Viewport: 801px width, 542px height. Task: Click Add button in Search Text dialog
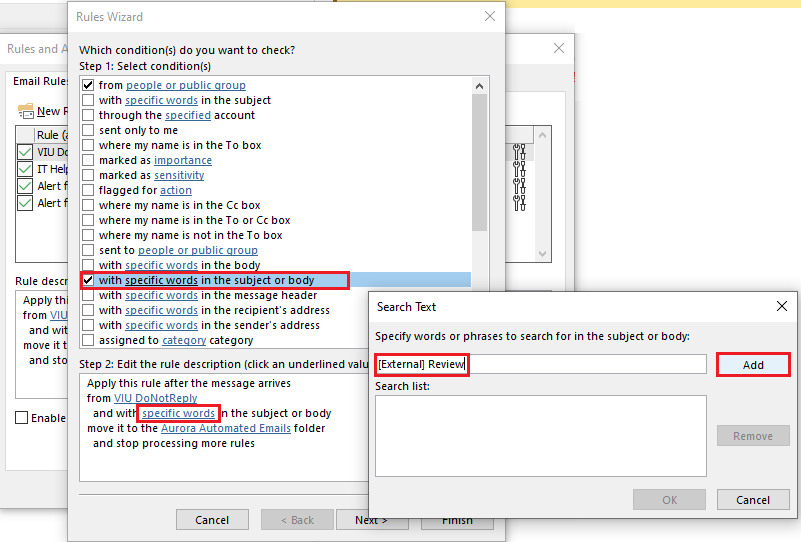tap(753, 365)
